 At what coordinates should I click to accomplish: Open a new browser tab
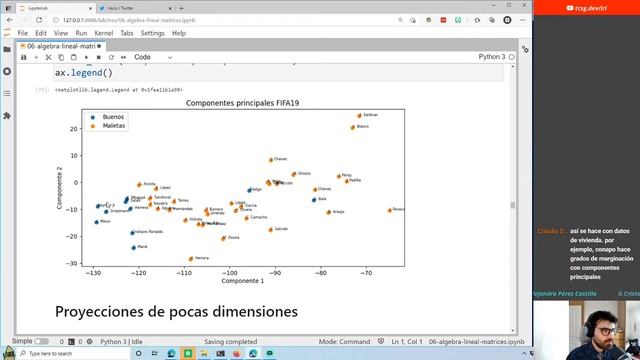click(x=181, y=8)
